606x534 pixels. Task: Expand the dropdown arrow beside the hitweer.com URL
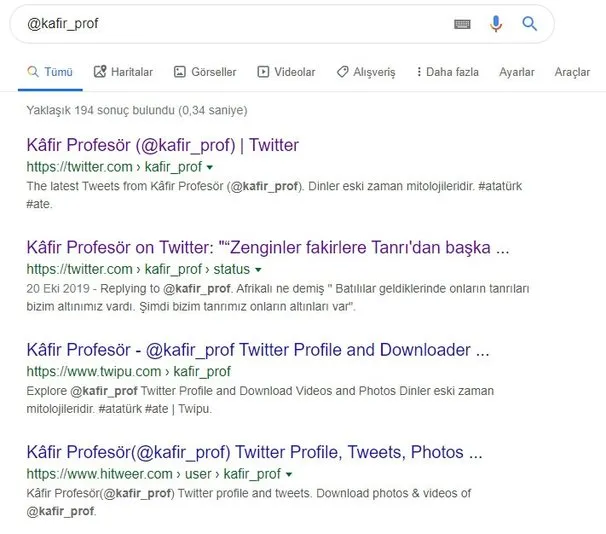pyautogui.click(x=289, y=474)
